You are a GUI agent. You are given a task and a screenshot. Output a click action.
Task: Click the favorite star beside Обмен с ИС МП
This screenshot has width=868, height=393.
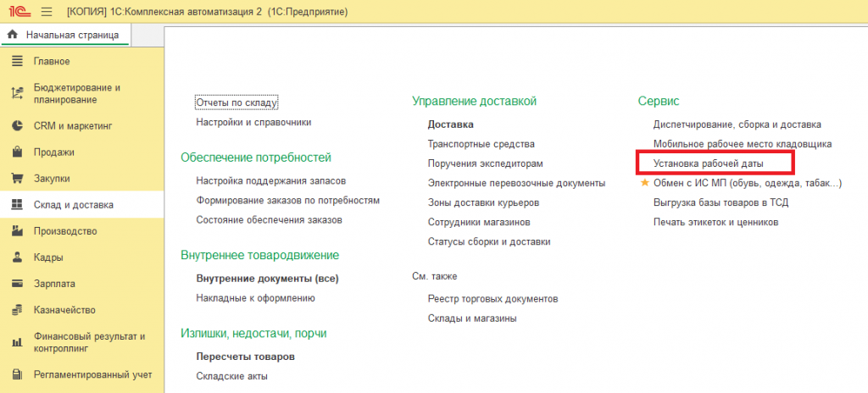[644, 183]
